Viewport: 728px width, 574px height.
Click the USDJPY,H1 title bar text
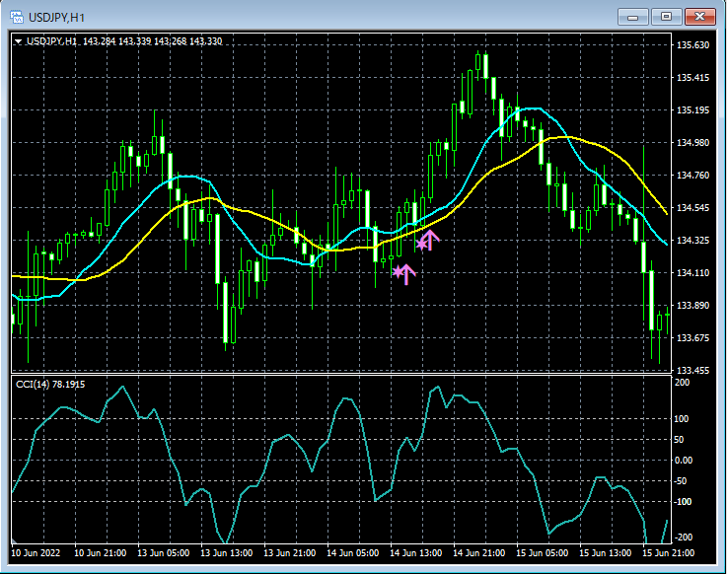point(56,18)
